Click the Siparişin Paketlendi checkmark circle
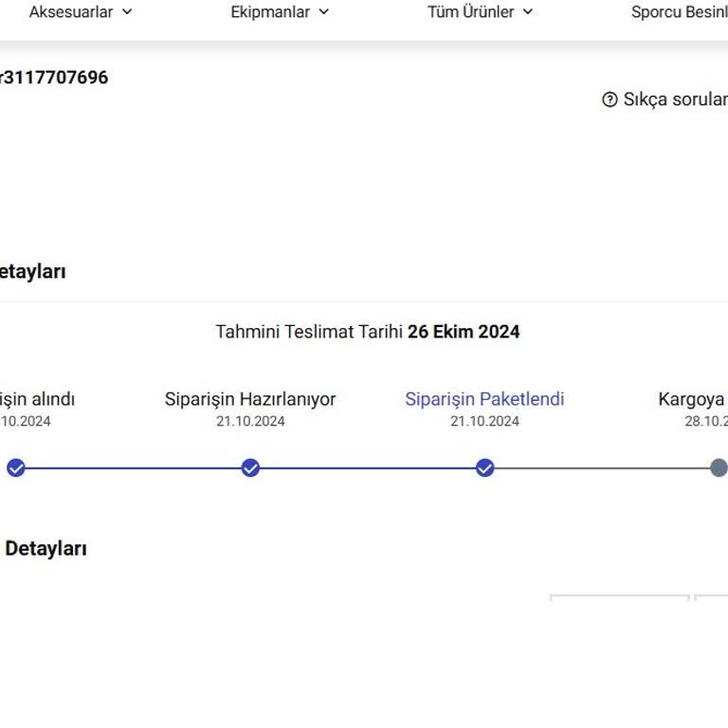Viewport: 728px width, 728px height. click(484, 467)
